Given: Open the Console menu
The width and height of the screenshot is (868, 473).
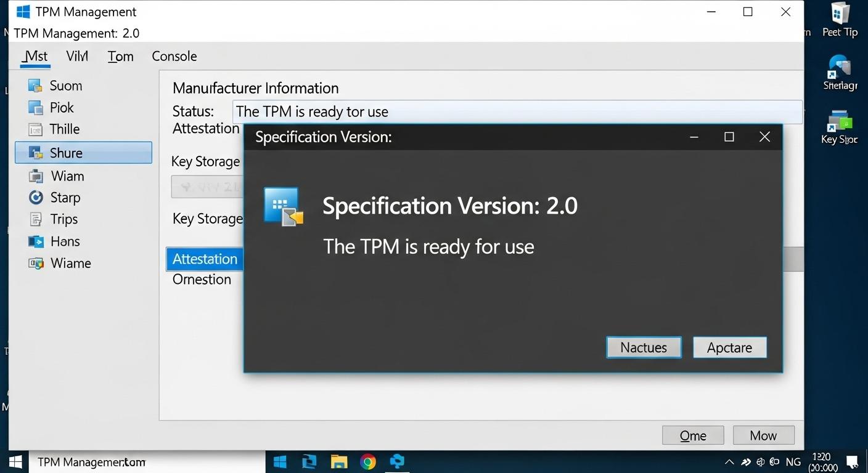Looking at the screenshot, I should click(x=174, y=56).
